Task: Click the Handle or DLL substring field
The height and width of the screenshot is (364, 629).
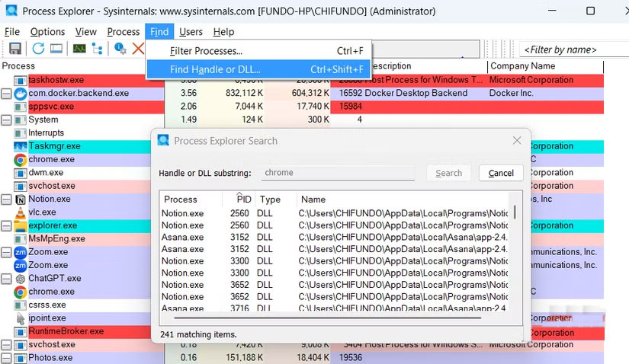Action: 338,173
